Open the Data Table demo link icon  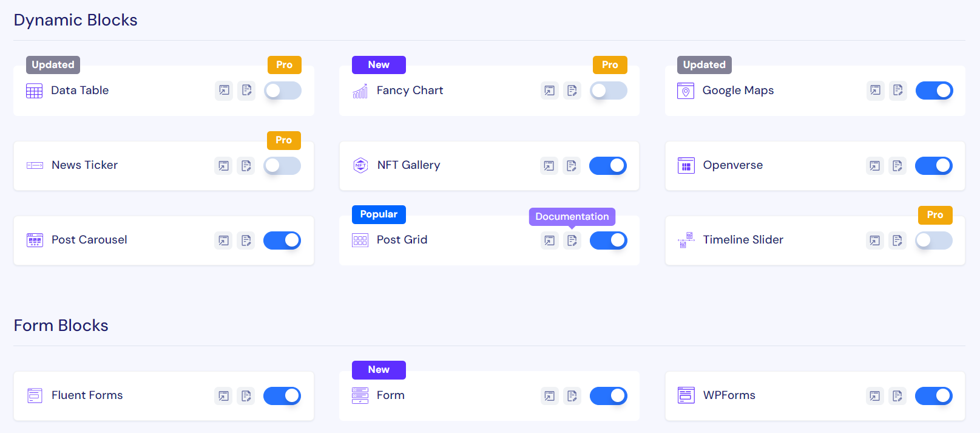(224, 90)
